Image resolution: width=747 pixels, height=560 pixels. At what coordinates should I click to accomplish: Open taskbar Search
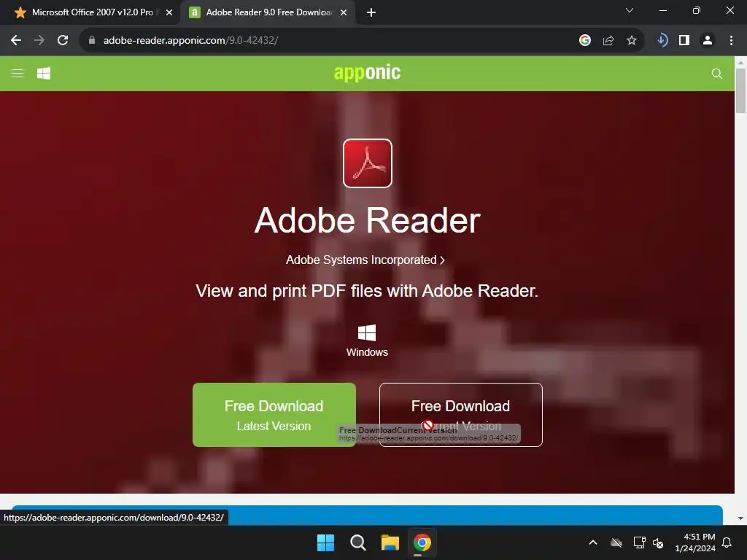[357, 542]
